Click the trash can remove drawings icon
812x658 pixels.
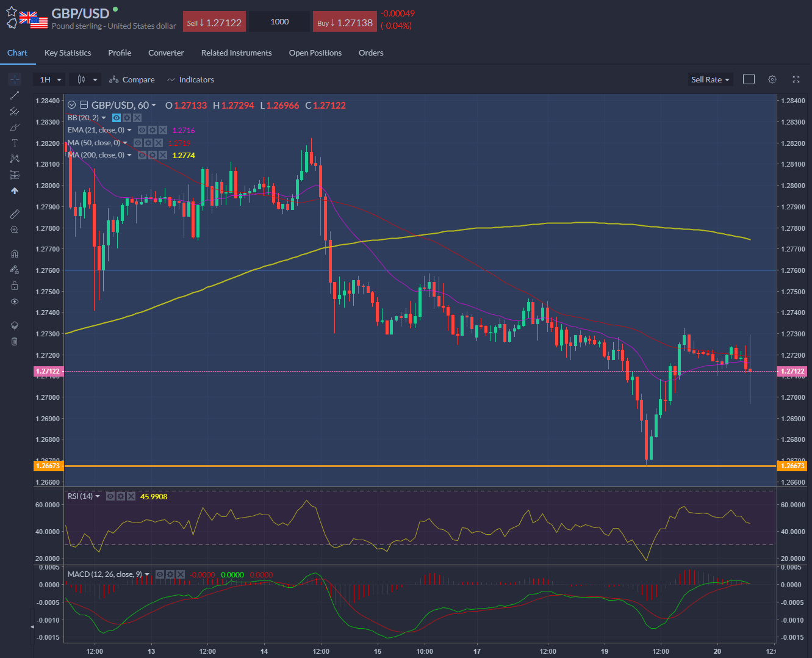[x=15, y=341]
